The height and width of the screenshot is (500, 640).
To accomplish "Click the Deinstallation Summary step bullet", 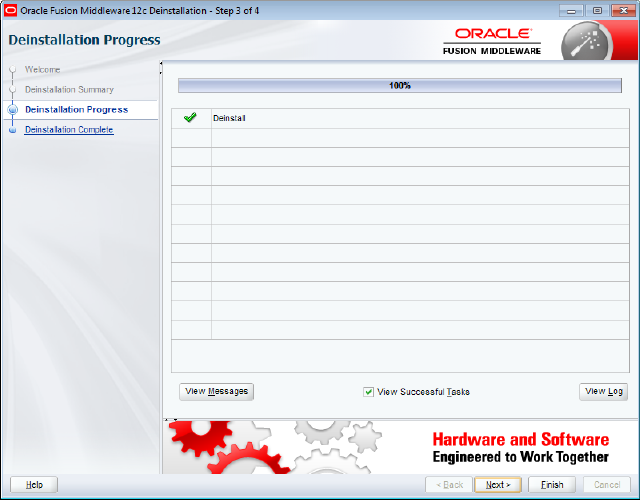I will click(x=13, y=89).
